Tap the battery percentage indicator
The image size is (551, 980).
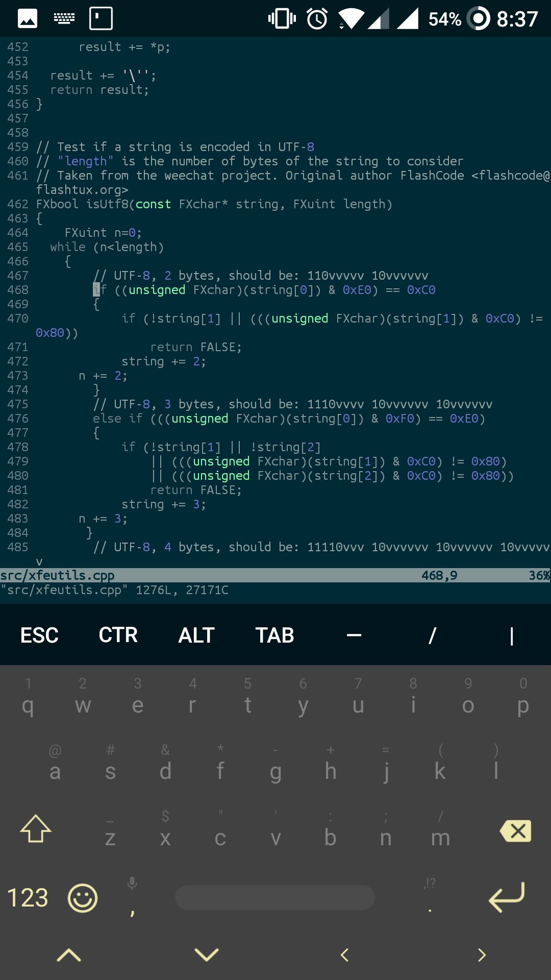tap(445, 19)
